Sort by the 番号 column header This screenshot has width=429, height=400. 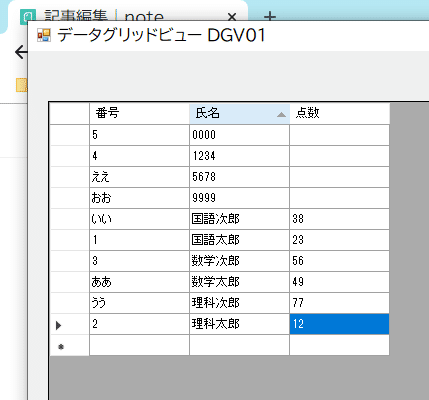pyautogui.click(x=139, y=113)
